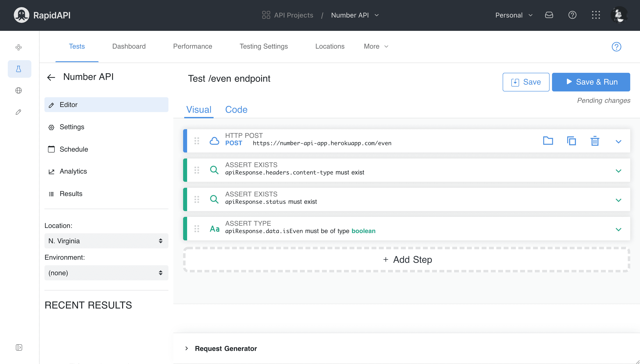Open help question mark in top bar
The image size is (640, 364).
(572, 15)
